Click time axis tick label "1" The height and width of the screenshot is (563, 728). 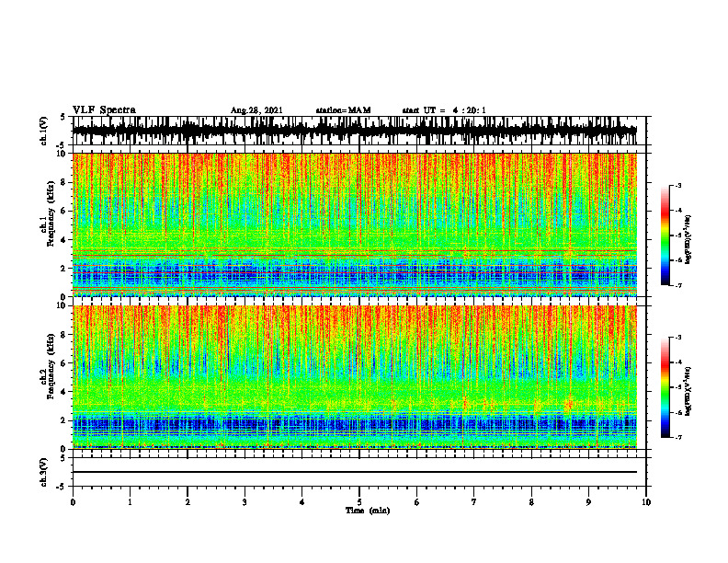pos(130,502)
